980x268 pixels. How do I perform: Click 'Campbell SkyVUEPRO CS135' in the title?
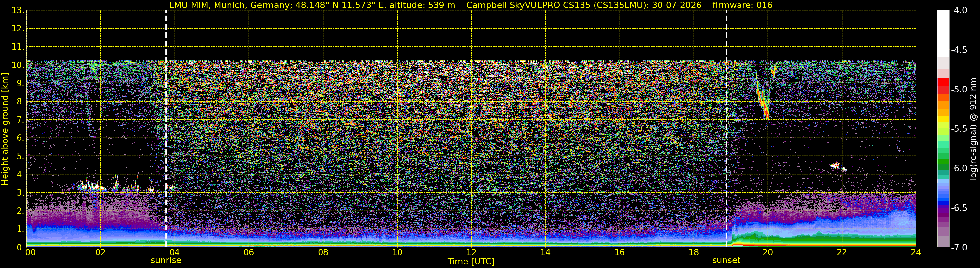coord(529,5)
